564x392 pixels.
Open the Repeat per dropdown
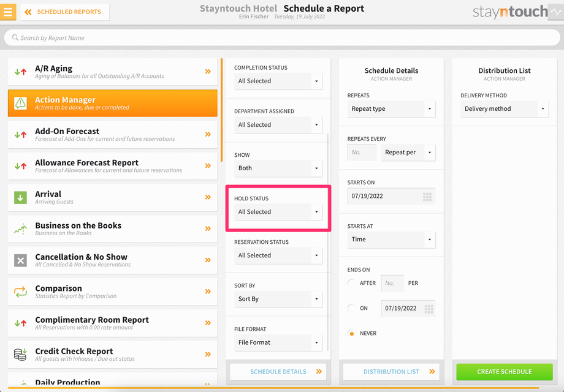pos(408,153)
